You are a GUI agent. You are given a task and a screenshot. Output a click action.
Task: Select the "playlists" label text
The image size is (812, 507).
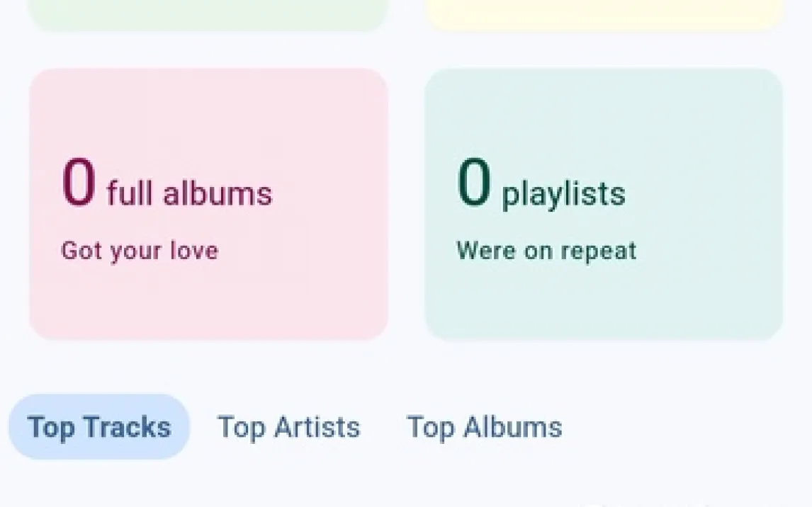[x=563, y=194]
